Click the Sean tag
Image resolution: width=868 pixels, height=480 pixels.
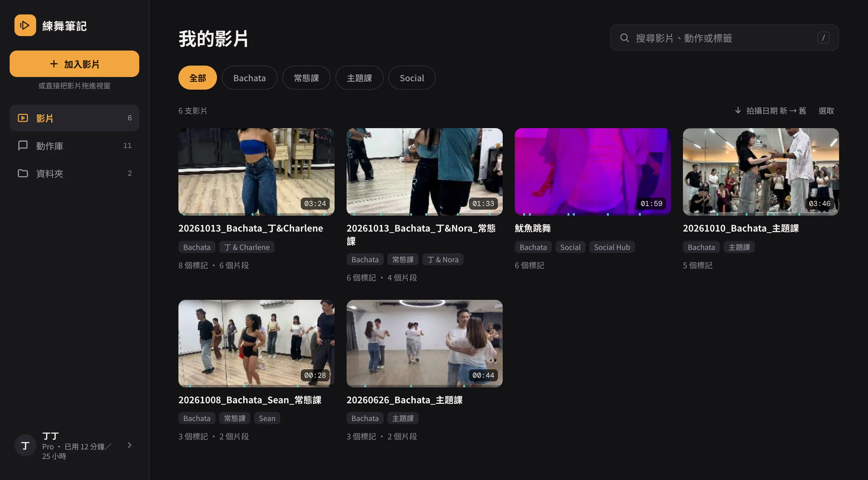(x=267, y=418)
